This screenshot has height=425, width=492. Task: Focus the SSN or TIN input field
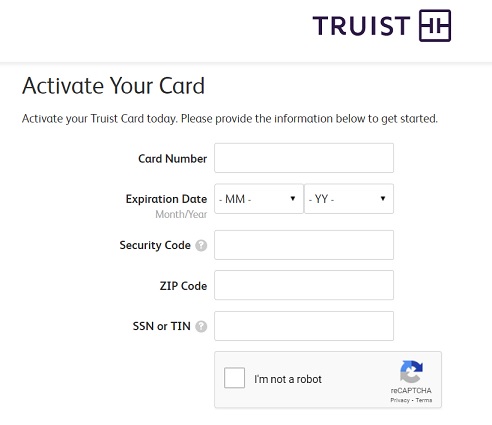coord(304,326)
